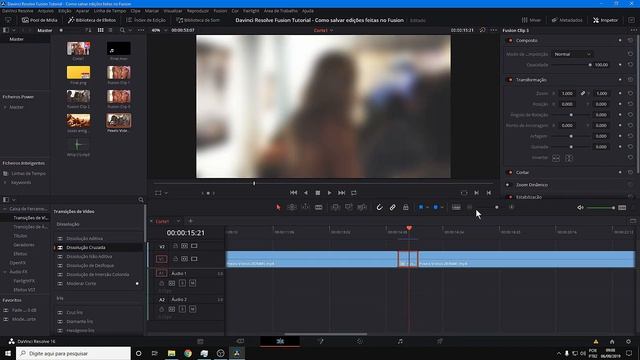This screenshot has width=640, height=360.
Task: Toggle position lock padlock icon
Action: point(406,207)
